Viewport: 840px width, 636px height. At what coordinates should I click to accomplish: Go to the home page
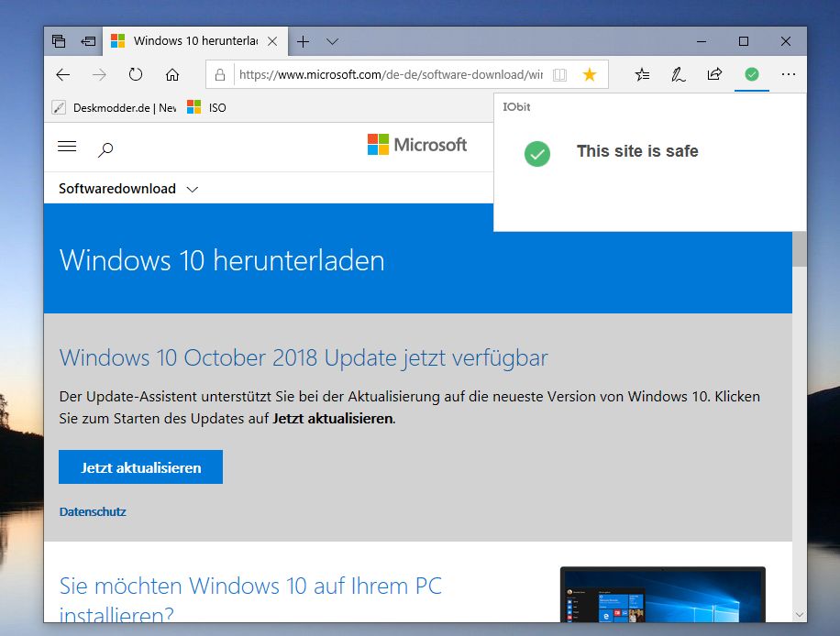(x=172, y=74)
